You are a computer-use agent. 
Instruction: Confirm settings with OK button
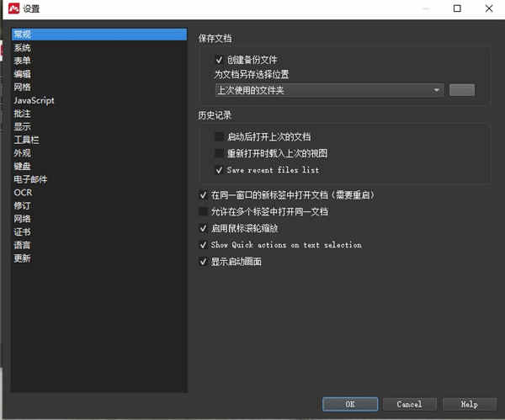[350, 404]
